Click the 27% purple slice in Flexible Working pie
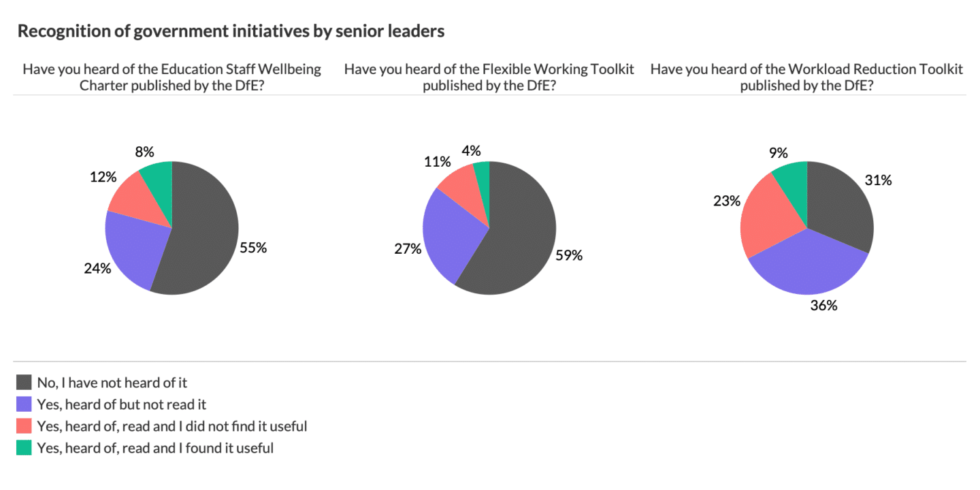 coord(449,235)
